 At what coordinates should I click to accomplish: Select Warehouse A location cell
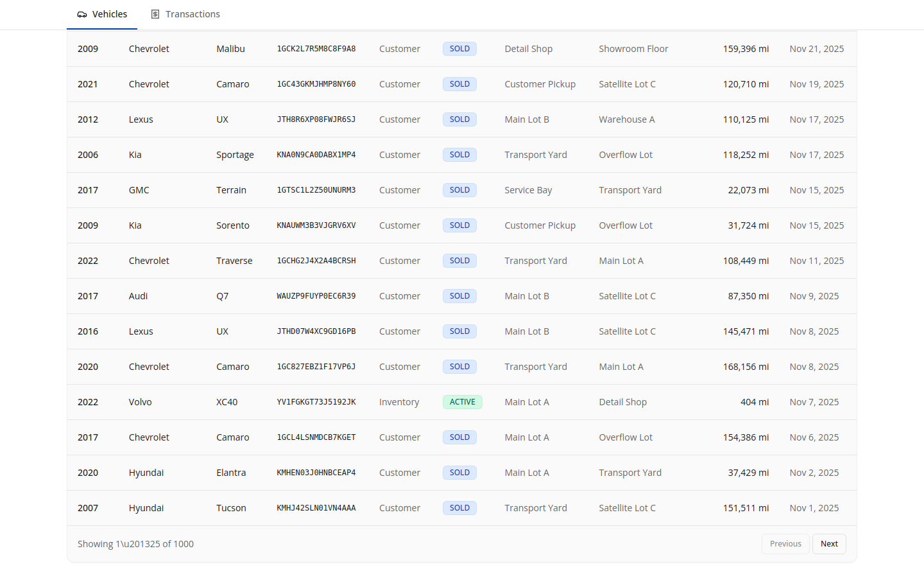pos(626,119)
